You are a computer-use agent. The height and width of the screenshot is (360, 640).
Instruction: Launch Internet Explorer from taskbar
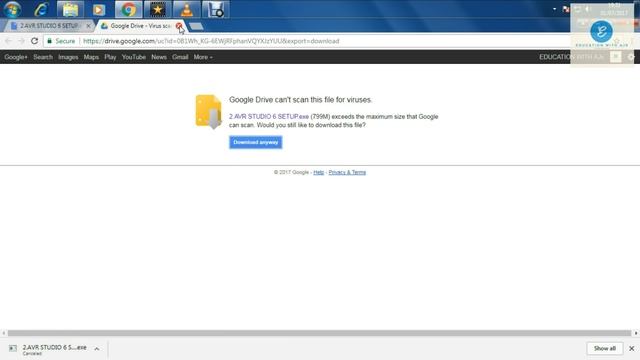click(x=41, y=9)
